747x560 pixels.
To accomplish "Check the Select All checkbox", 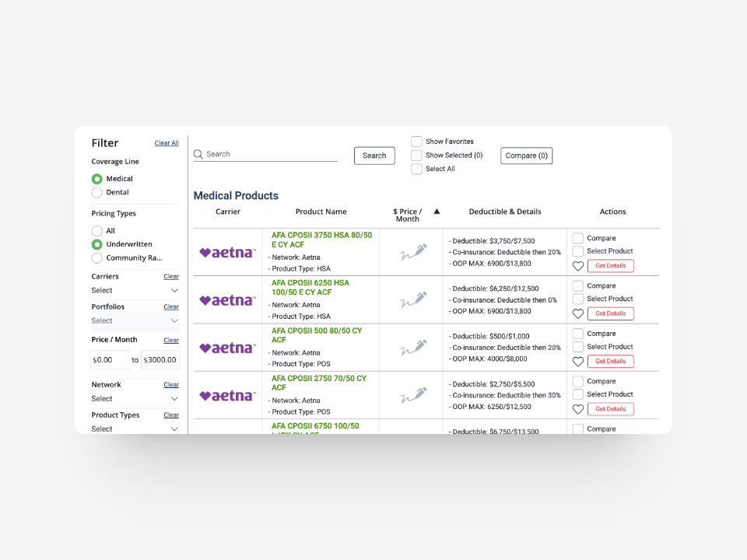I will [417, 169].
